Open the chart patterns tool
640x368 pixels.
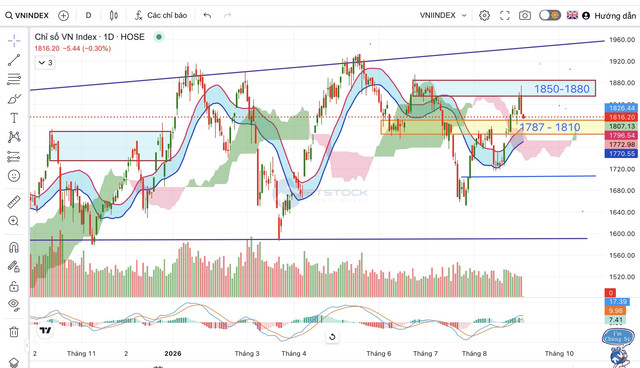point(14,137)
